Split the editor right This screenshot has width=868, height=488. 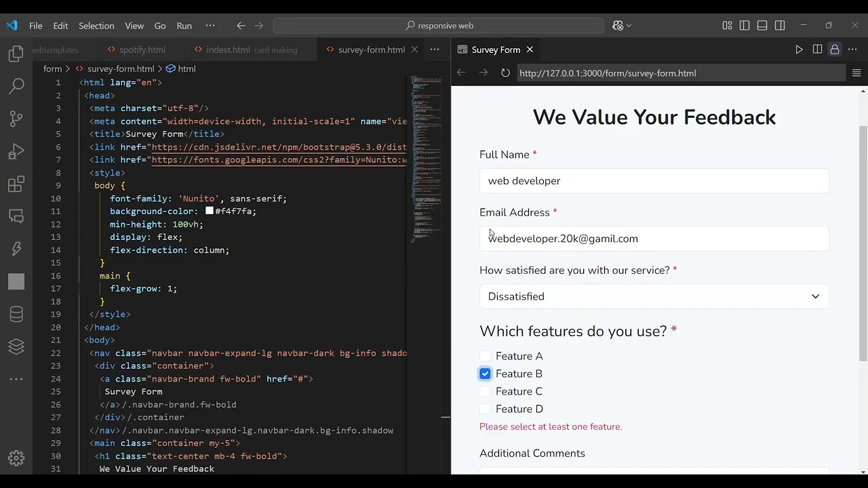[817, 49]
